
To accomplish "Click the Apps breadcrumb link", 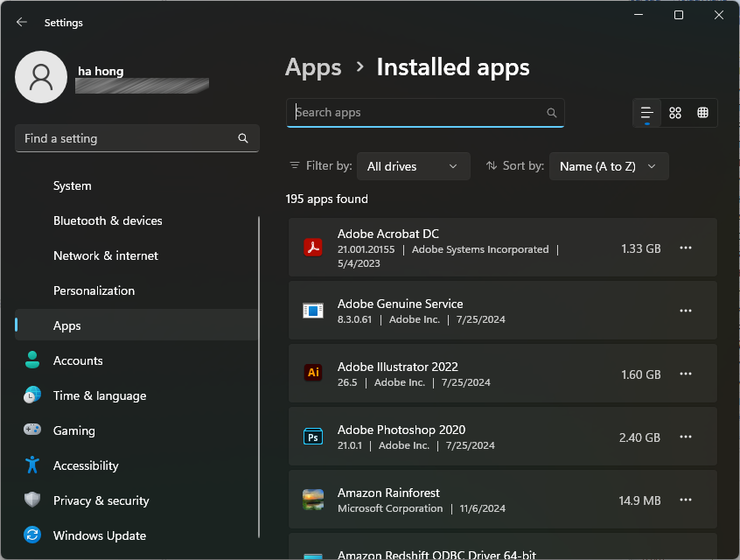I will pos(313,67).
